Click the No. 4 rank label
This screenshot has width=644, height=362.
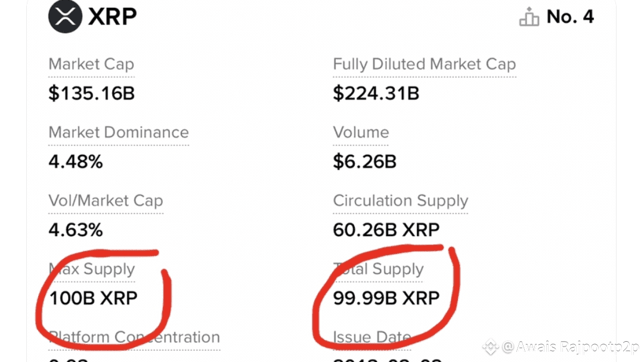click(570, 17)
